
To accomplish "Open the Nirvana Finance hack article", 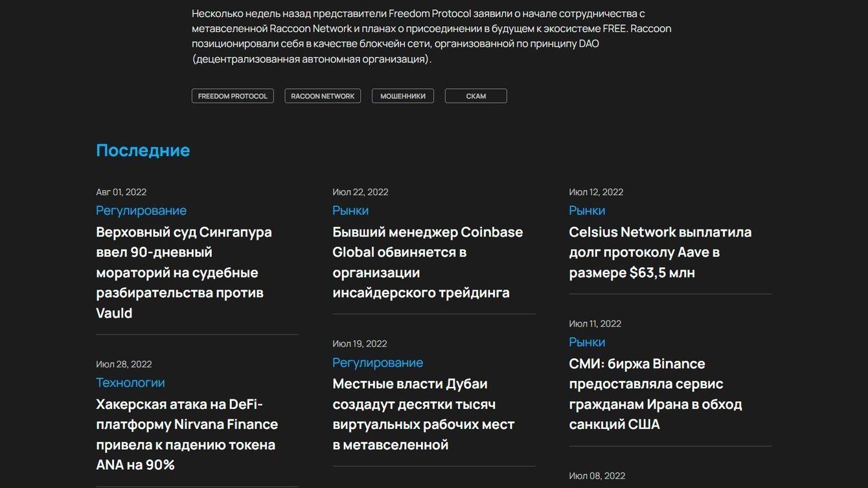I will pos(187,434).
